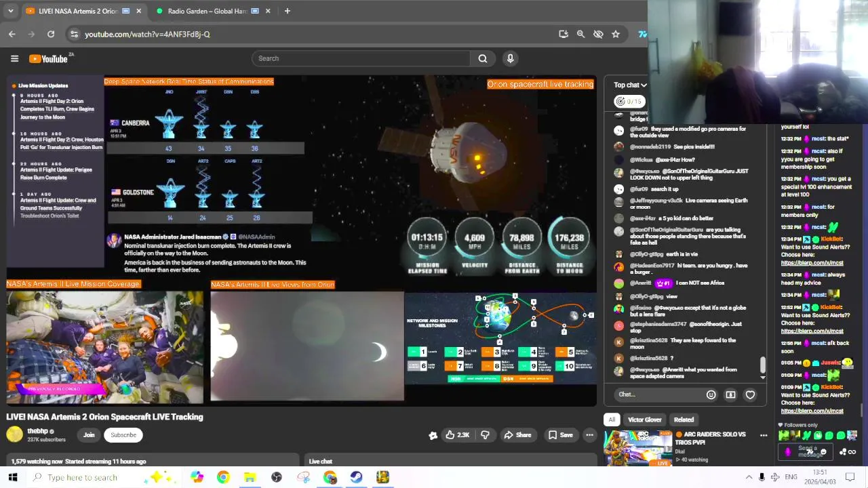Open thebhp channel avatar
The image size is (868, 488).
(x=14, y=434)
